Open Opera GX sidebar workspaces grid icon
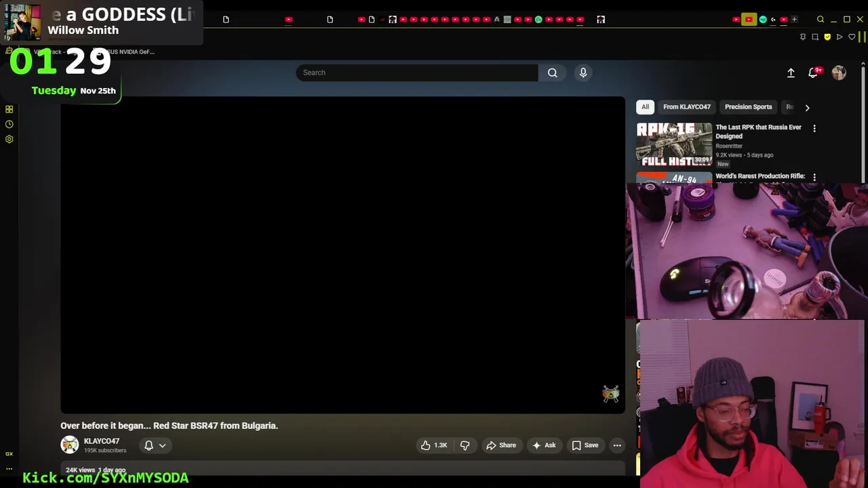The height and width of the screenshot is (488, 868). 9,109
